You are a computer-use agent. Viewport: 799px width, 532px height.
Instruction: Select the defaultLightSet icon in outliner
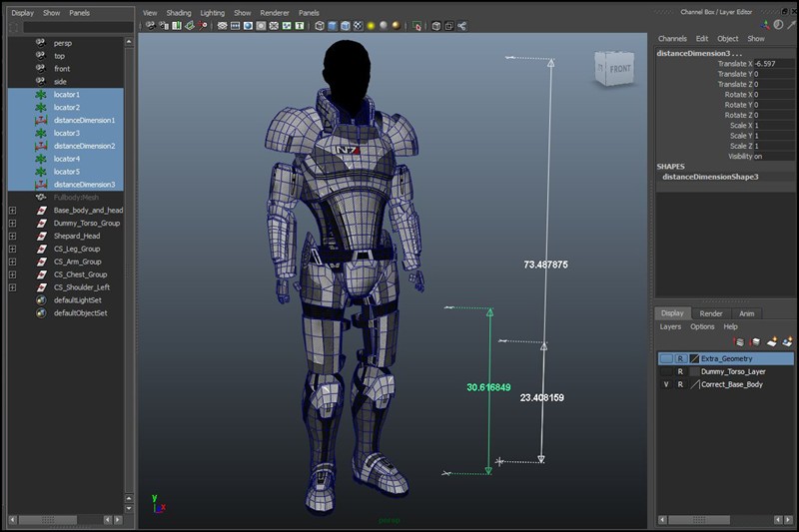(41, 299)
